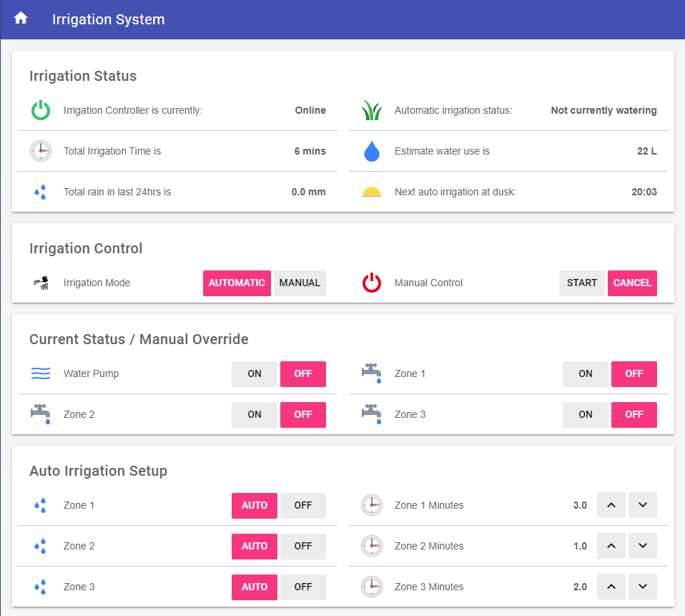Click the raindrops icon beside Total rain in last 24hrs

(41, 192)
